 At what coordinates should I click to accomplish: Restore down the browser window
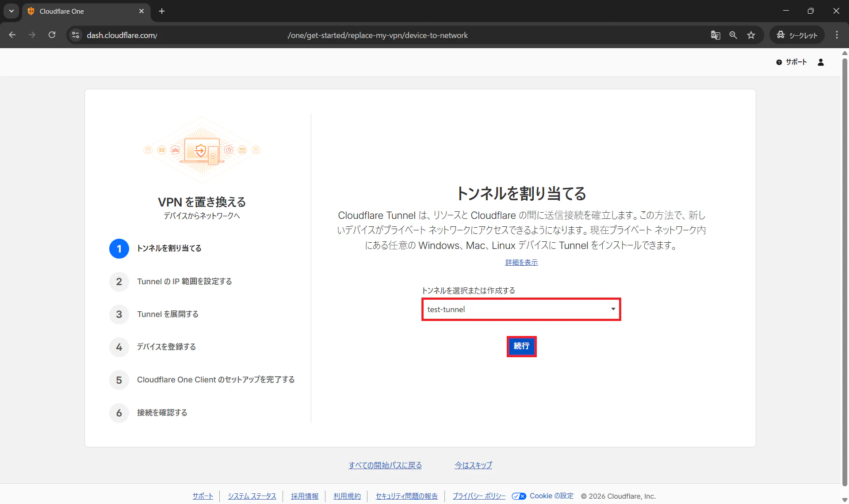(811, 11)
